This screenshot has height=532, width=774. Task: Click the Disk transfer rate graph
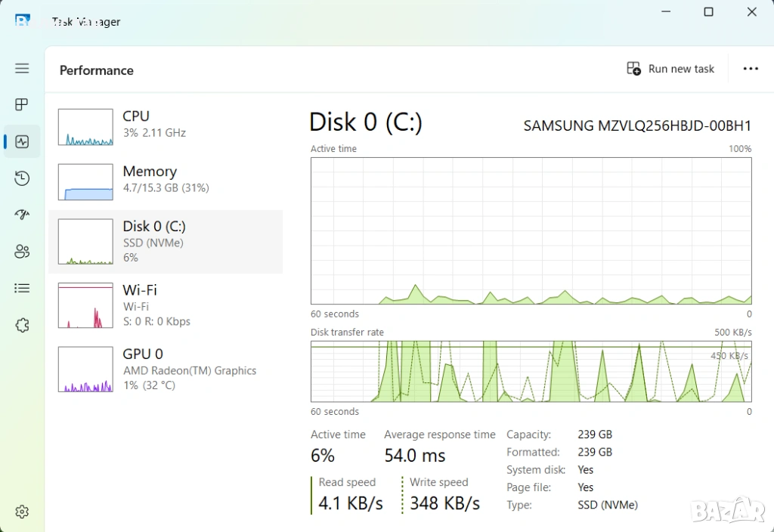[x=531, y=371]
